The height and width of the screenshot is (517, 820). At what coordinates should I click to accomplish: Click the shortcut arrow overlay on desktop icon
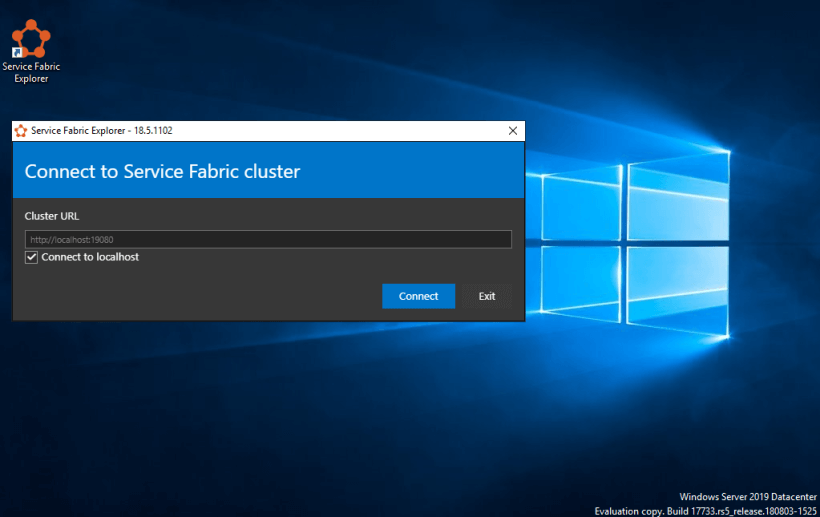click(x=16, y=52)
